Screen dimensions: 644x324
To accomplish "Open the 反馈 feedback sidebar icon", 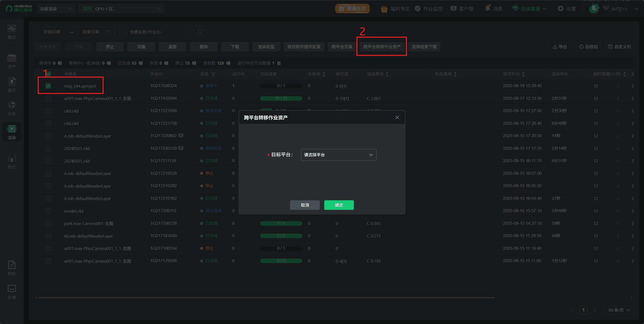I will 12,292.
